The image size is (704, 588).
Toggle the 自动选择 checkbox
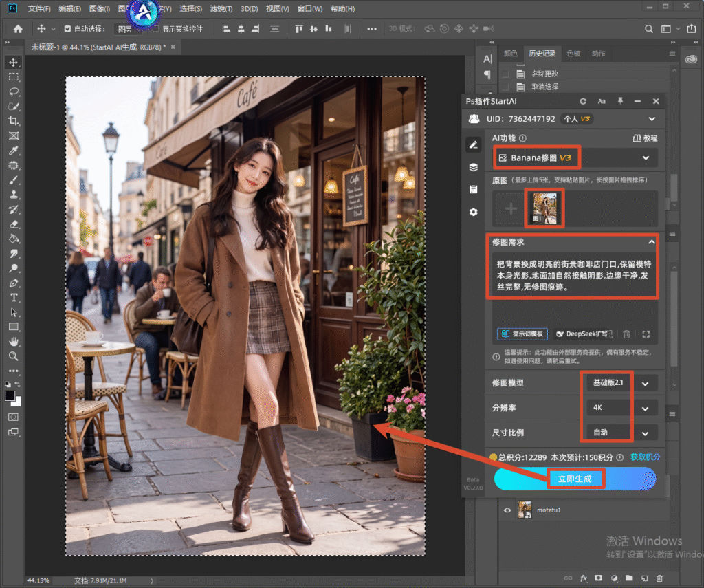pyautogui.click(x=67, y=29)
